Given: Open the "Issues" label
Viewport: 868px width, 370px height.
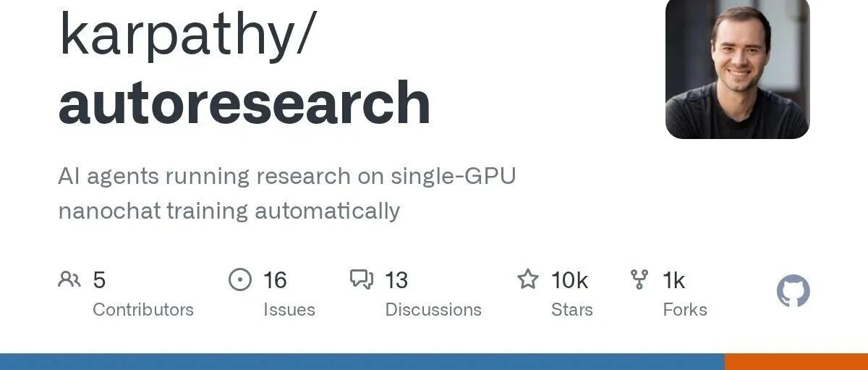Looking at the screenshot, I should pos(289,310).
